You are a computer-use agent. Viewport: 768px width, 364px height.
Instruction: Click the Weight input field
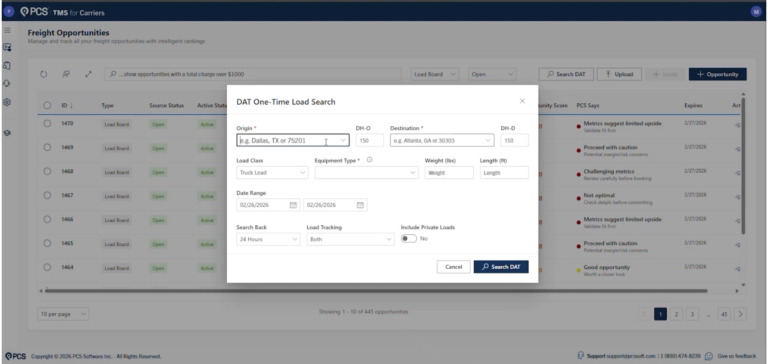tap(449, 173)
